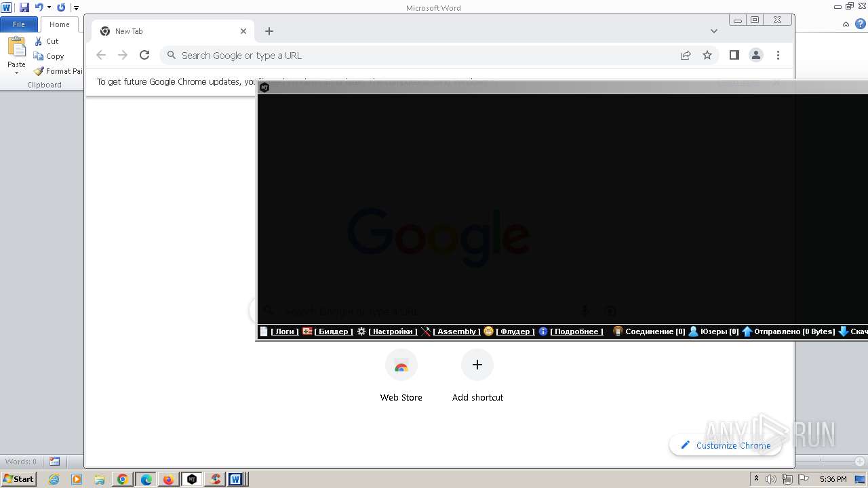868x488 pixels.
Task: Click the NjRat window title icon
Action: coord(264,87)
